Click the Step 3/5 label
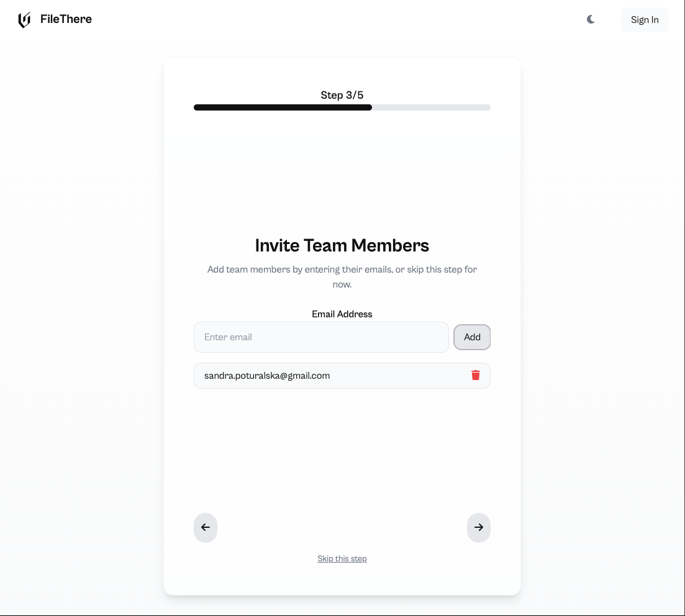 click(342, 95)
